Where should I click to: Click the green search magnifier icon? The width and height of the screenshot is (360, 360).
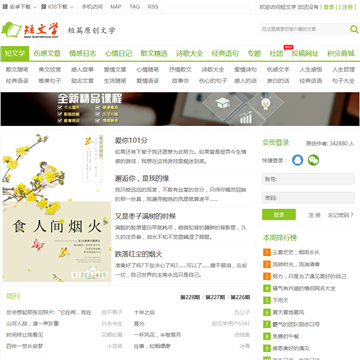(354, 29)
